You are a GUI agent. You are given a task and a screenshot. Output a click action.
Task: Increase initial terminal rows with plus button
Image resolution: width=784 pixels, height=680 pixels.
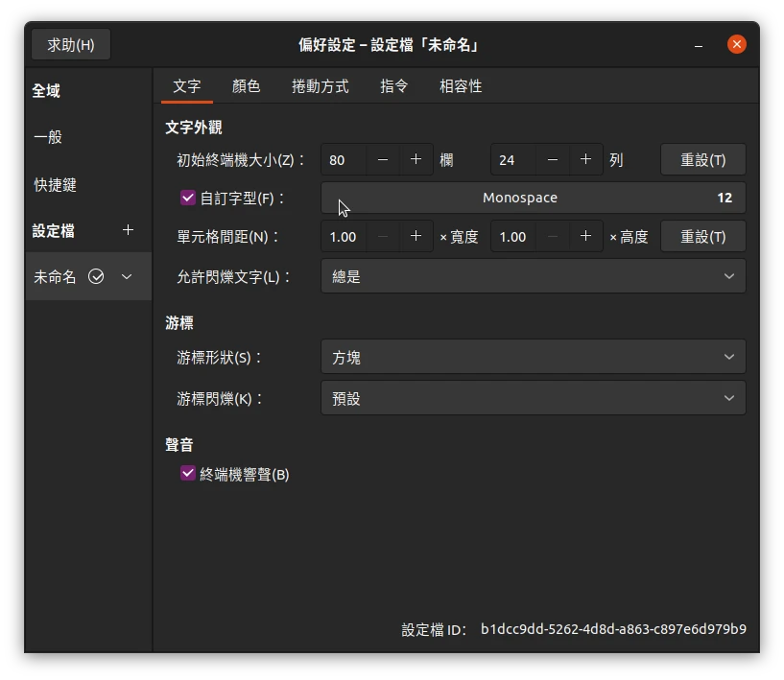pos(585,160)
